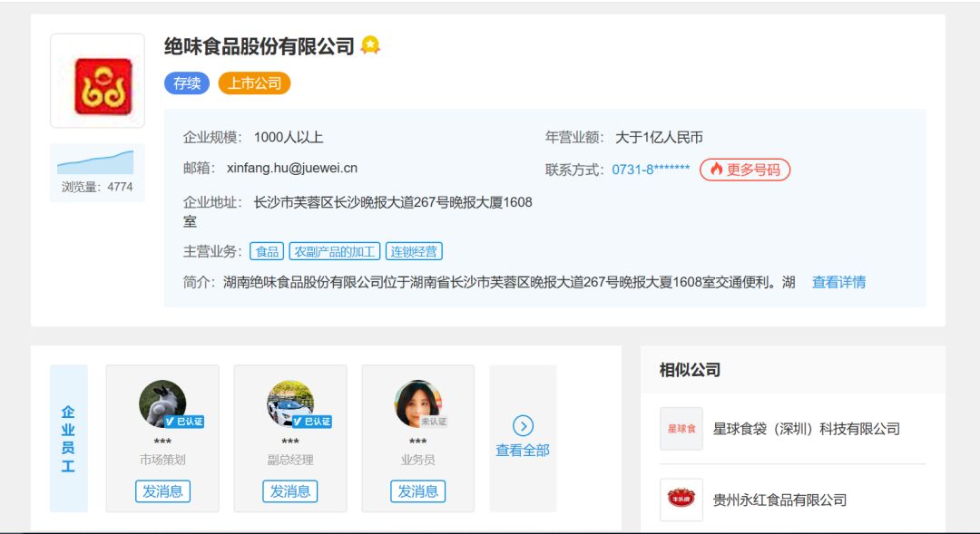The height and width of the screenshot is (534, 980).
Task: Expand the 简介 via 查看详情
Action: tap(838, 282)
